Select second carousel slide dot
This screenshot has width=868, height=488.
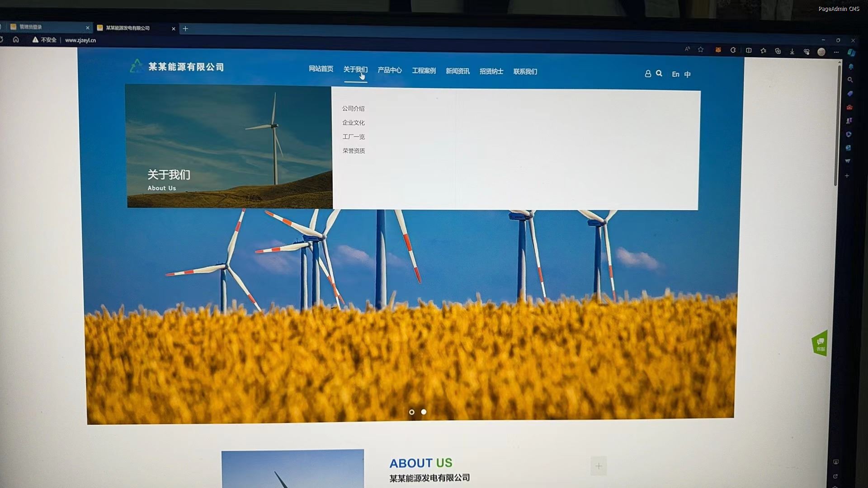coord(424,412)
